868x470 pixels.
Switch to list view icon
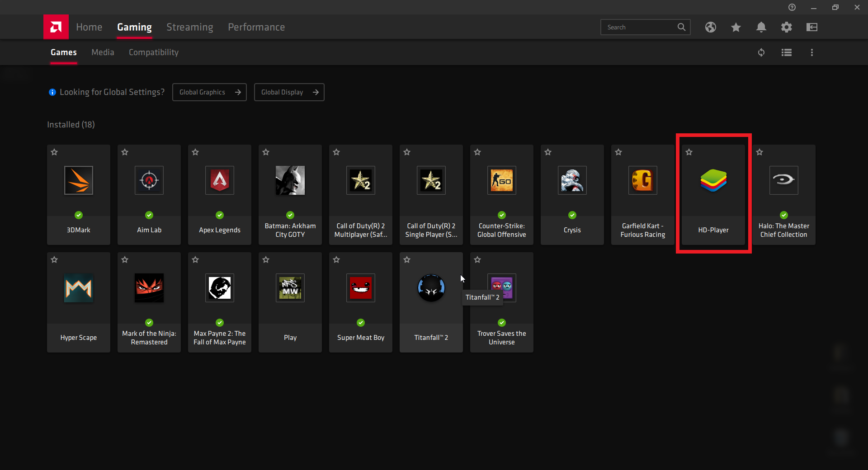pyautogui.click(x=787, y=52)
